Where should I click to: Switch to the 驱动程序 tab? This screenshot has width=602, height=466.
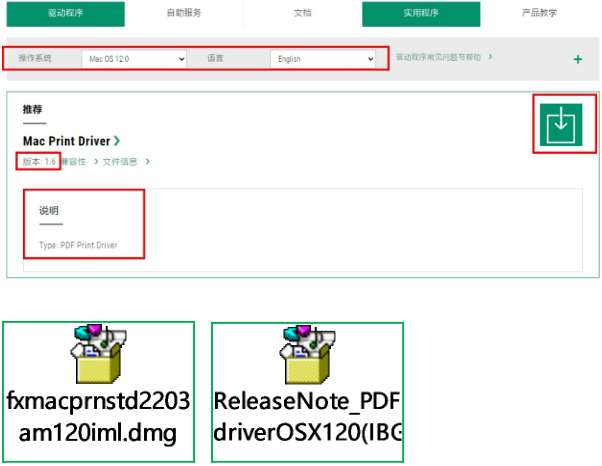click(x=66, y=13)
